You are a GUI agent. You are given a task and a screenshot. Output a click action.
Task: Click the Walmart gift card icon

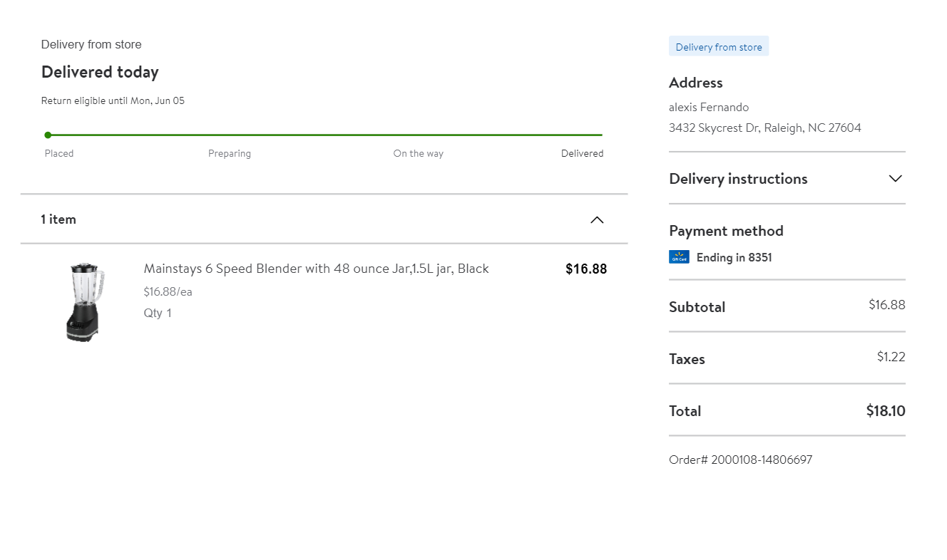[679, 257]
